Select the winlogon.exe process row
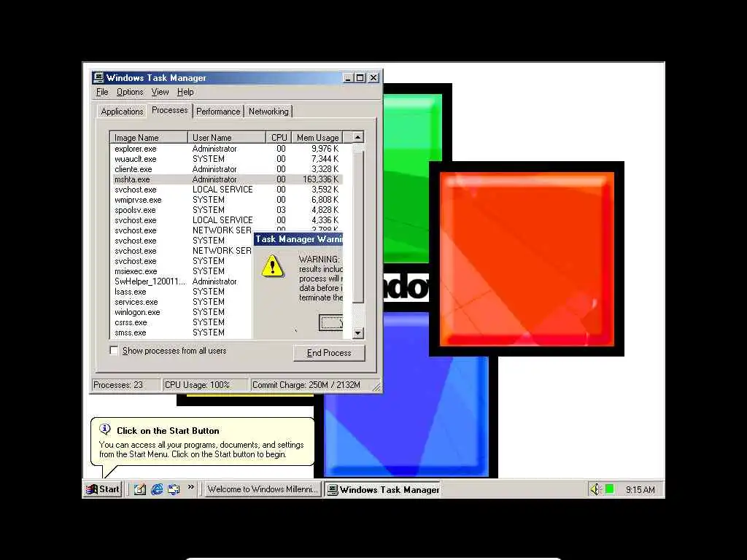747x560 pixels. [182, 312]
